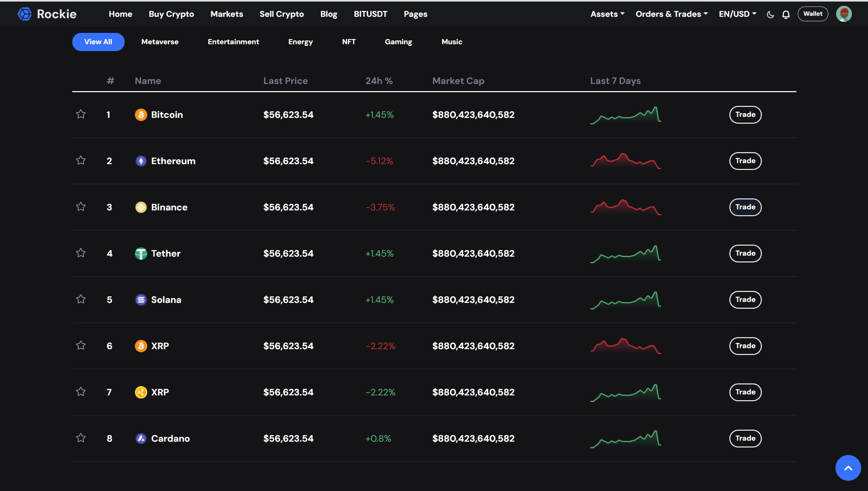
Task: Click the Solana coin icon
Action: (x=141, y=299)
